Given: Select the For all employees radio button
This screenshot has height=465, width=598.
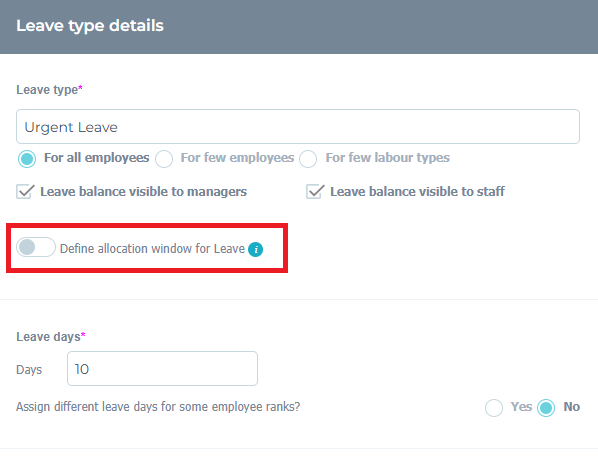Looking at the screenshot, I should point(27,159).
